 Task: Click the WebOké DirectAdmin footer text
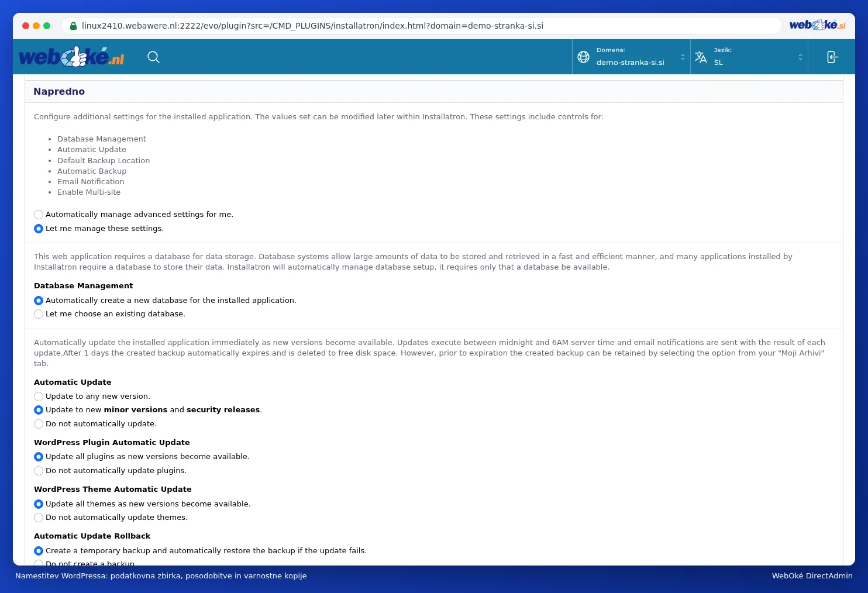812,576
